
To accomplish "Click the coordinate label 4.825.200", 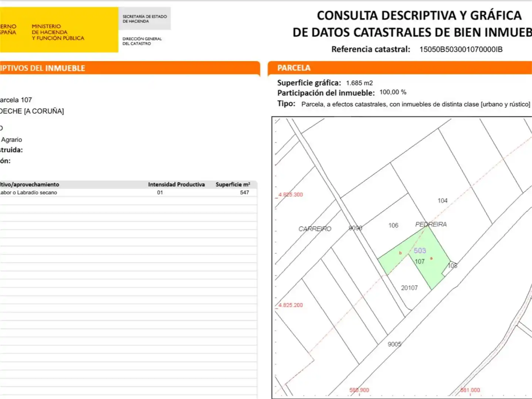I will 291,305.
